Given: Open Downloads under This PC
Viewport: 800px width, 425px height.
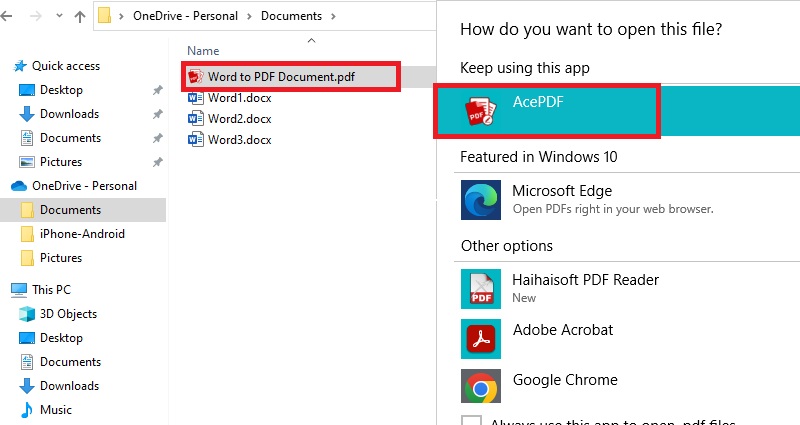Looking at the screenshot, I should pyautogui.click(x=69, y=386).
